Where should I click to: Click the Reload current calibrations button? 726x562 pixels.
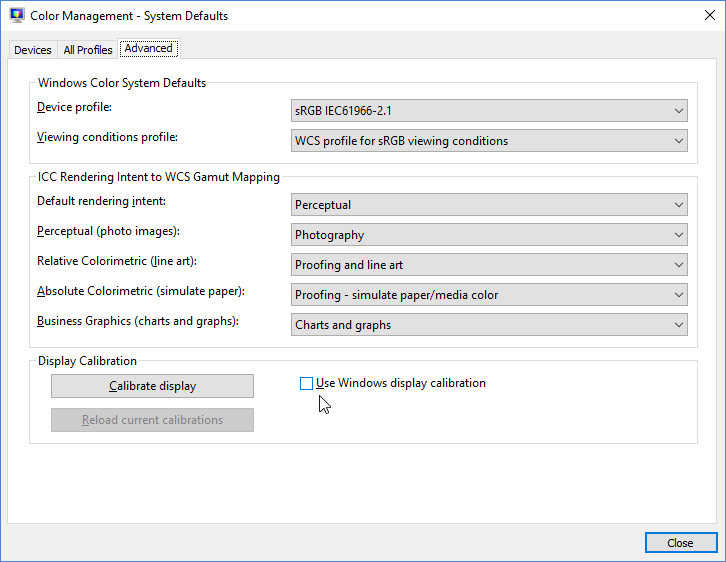click(152, 420)
